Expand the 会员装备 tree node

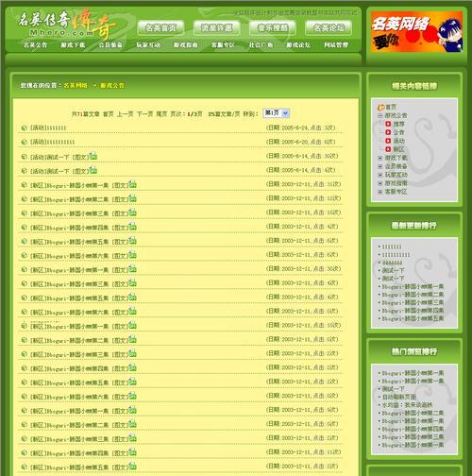pos(379,166)
